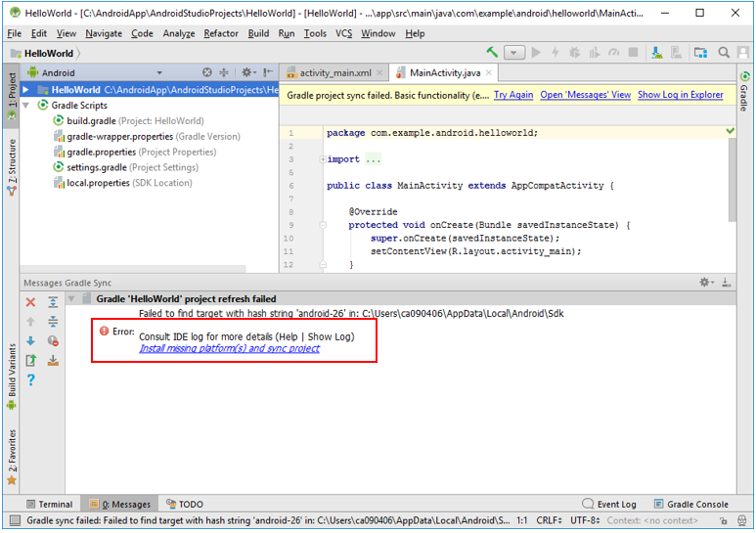Select gradle.properties (Project Properties)
Image resolution: width=756 pixels, height=533 pixels.
tap(135, 152)
